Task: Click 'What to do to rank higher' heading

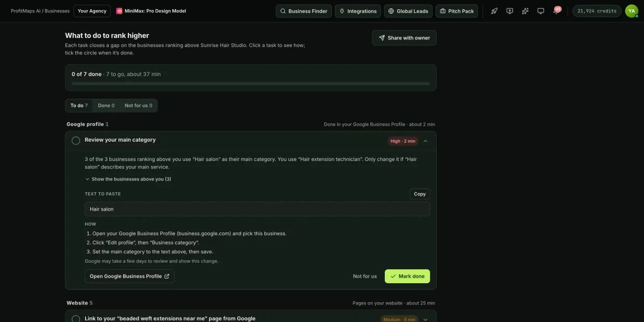Action: (x=107, y=35)
